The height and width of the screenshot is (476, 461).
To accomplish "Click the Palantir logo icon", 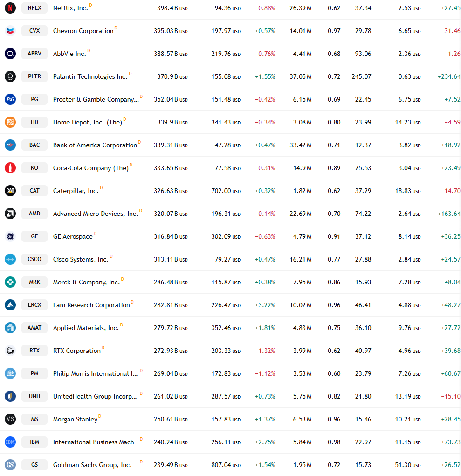I will [10, 76].
